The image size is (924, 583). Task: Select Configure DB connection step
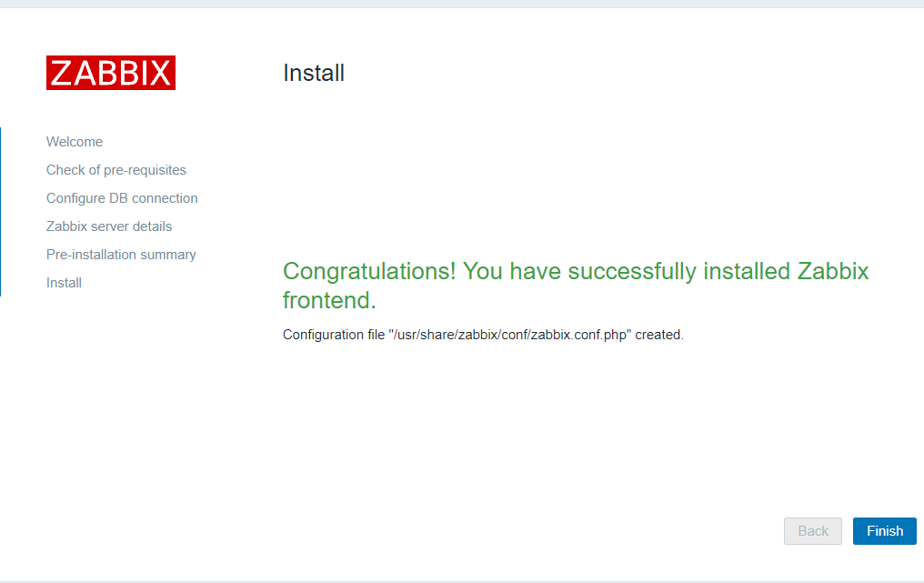122,198
